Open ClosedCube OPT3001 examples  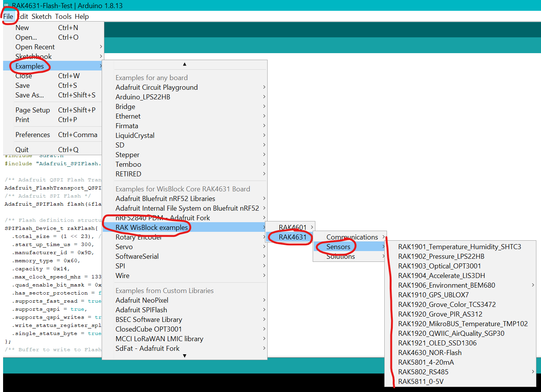click(x=185, y=329)
